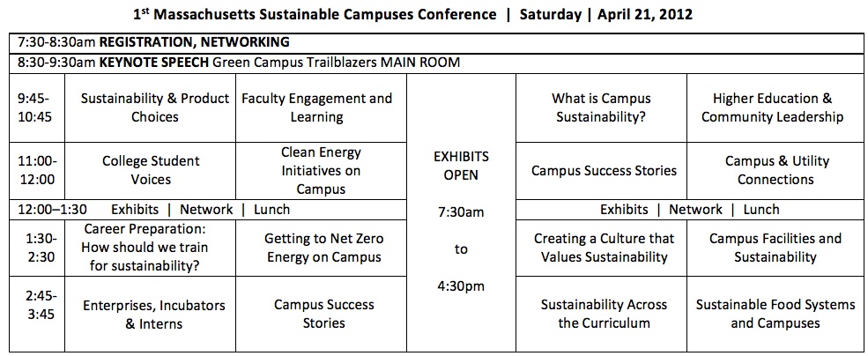Open the What is Campus Sustainability? session
Image resolution: width=868 pixels, height=356 pixels.
pos(601,108)
